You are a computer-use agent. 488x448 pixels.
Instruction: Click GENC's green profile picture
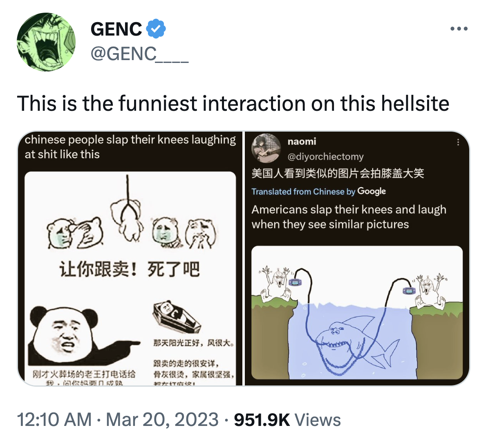tap(46, 41)
